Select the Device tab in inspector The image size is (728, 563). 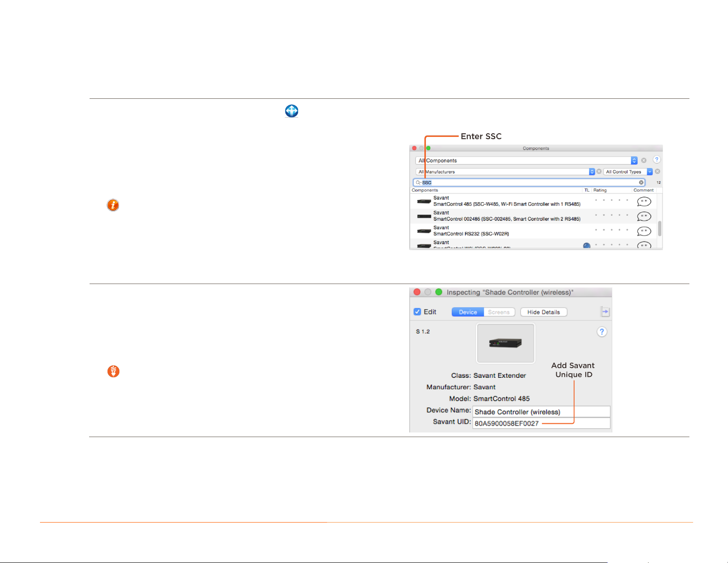point(468,312)
